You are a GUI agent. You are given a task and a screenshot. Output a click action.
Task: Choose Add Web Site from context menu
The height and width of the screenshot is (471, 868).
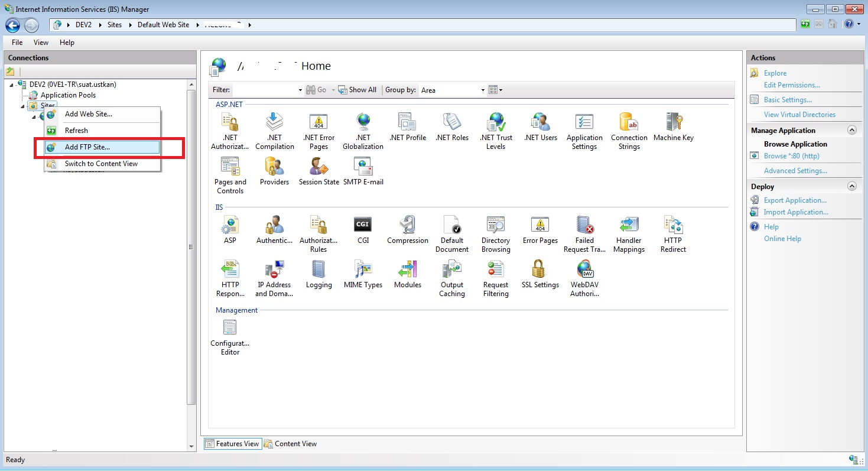click(x=102, y=114)
